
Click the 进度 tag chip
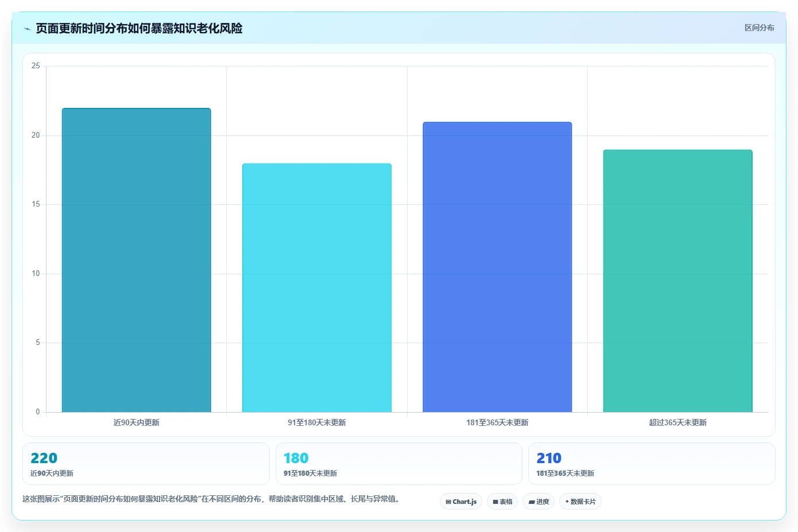539,502
